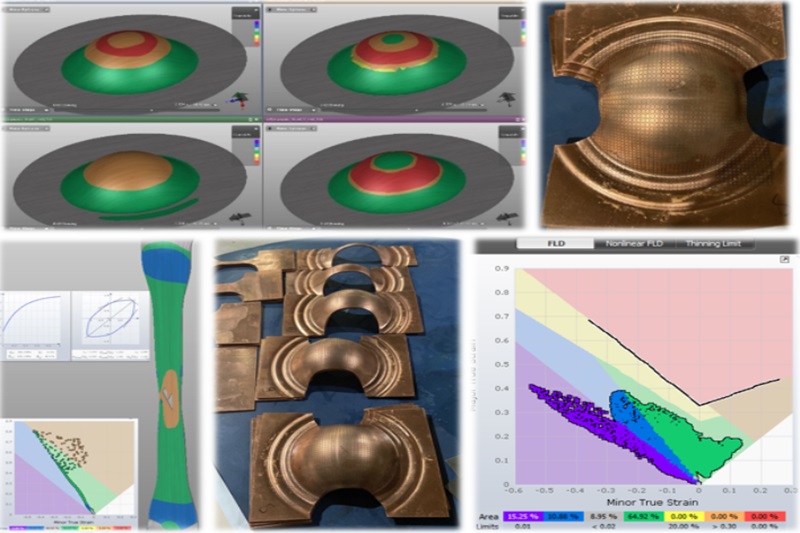Click the rainbow color scale in top-left viewport
800x533 pixels.
pos(257,32)
